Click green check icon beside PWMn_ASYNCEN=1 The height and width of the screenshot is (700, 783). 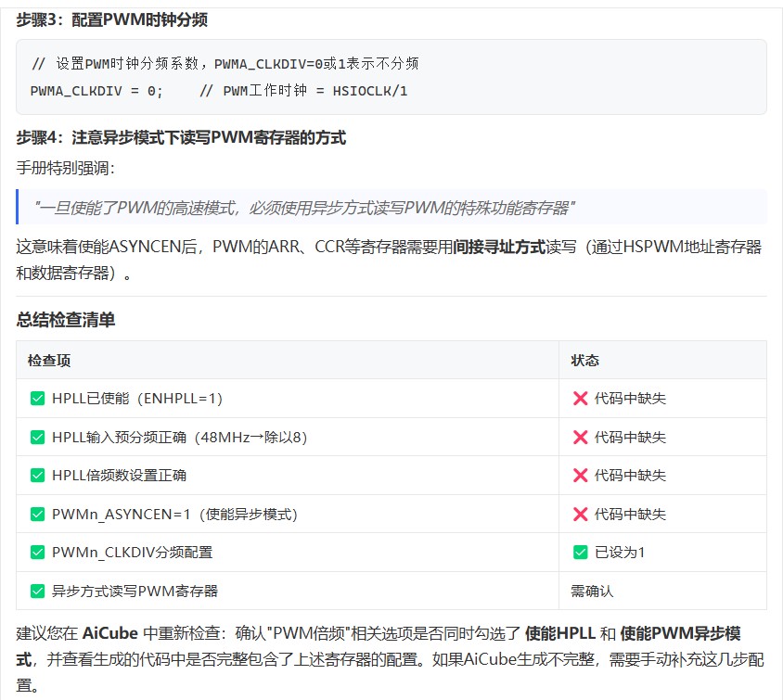click(x=37, y=514)
